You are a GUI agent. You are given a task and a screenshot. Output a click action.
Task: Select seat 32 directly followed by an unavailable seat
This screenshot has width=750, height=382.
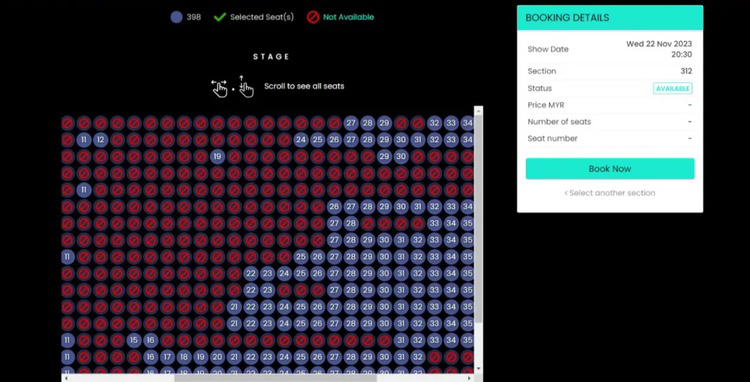[418, 357]
